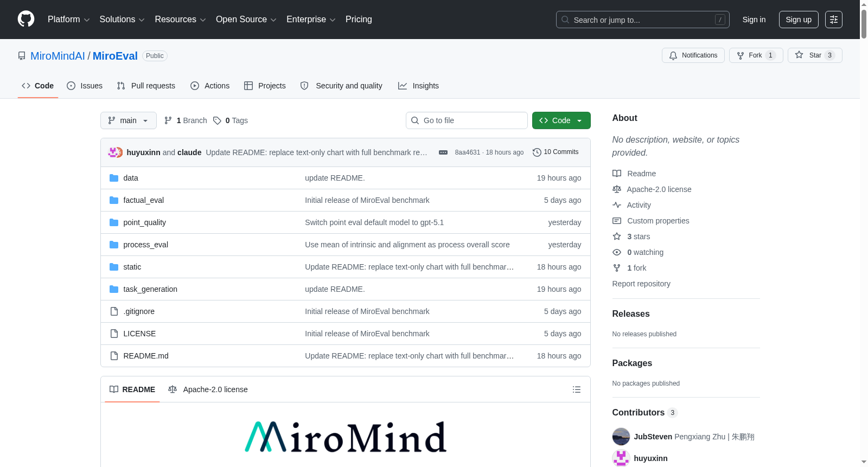Open the 0 Tags link
Image resolution: width=868 pixels, height=467 pixels.
[231, 120]
